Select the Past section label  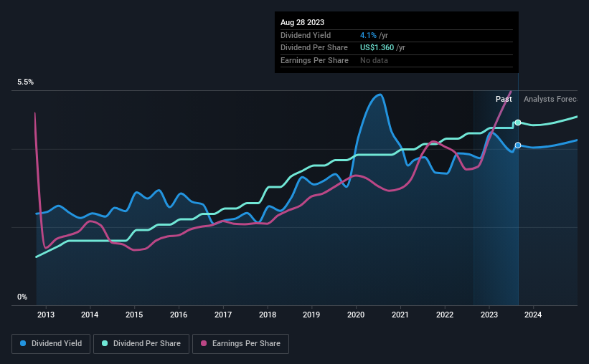tap(504, 99)
